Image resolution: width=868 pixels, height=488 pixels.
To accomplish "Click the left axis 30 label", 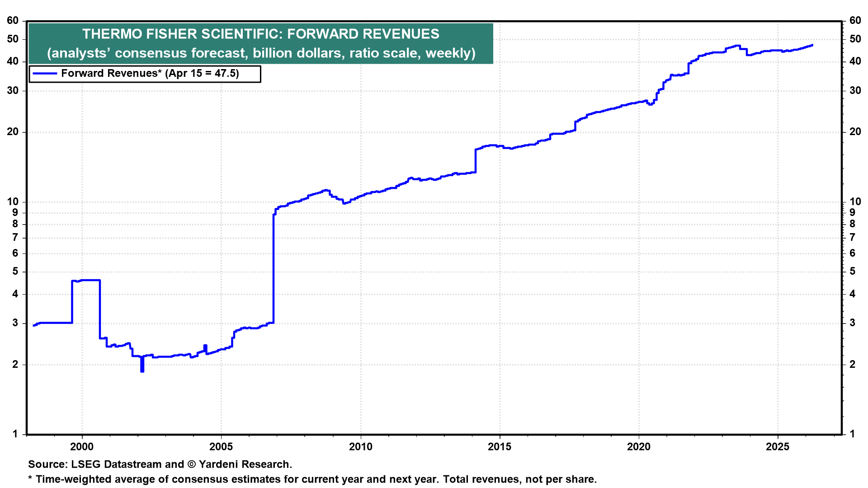I will coord(13,91).
